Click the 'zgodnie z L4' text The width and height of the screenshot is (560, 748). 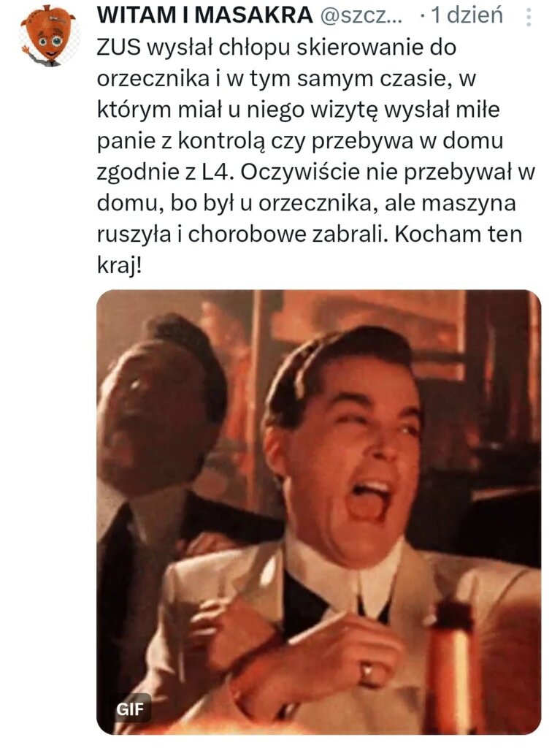tap(166, 172)
